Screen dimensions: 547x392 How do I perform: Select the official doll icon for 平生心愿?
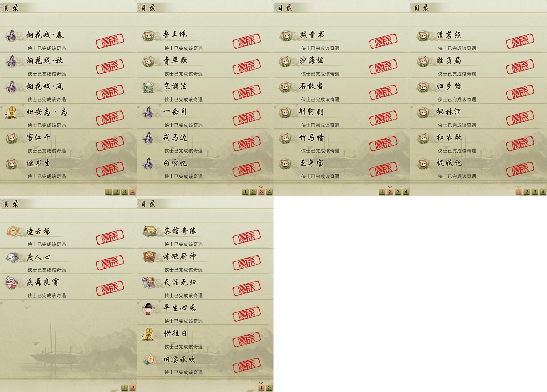coord(148,308)
